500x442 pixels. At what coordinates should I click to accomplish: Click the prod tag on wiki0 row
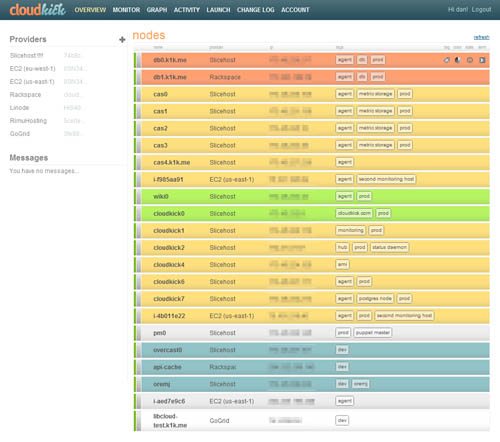(364, 196)
